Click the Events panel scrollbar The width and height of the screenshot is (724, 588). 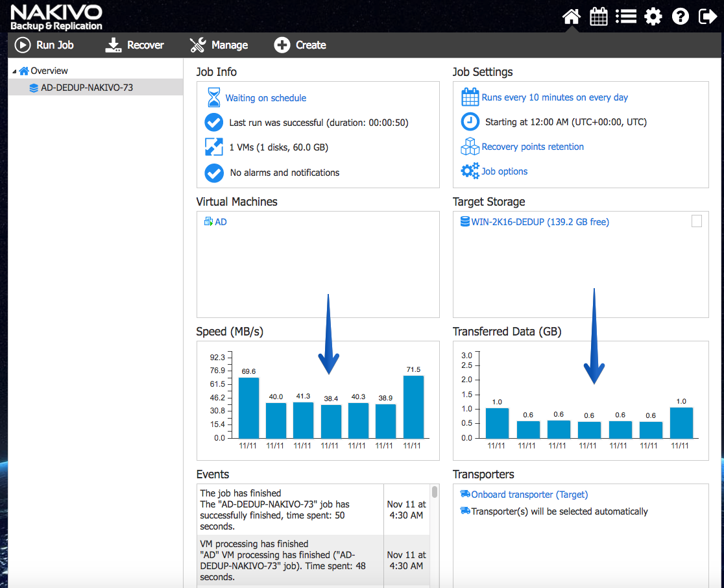[435, 491]
